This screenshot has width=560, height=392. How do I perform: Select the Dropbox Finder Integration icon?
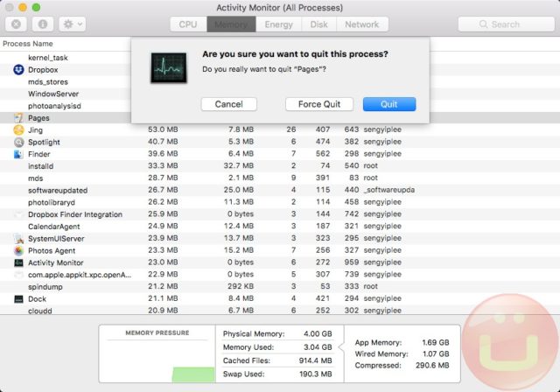pyautogui.click(x=18, y=214)
